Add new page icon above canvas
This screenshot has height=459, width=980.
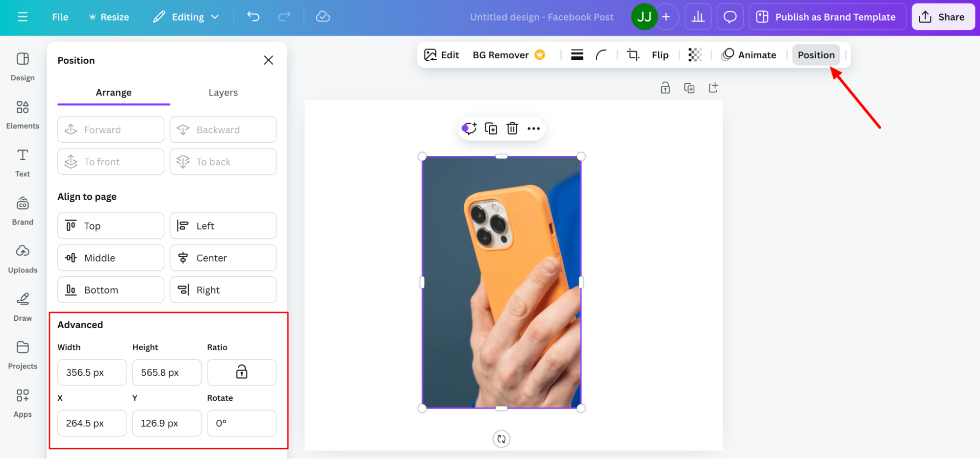point(713,88)
